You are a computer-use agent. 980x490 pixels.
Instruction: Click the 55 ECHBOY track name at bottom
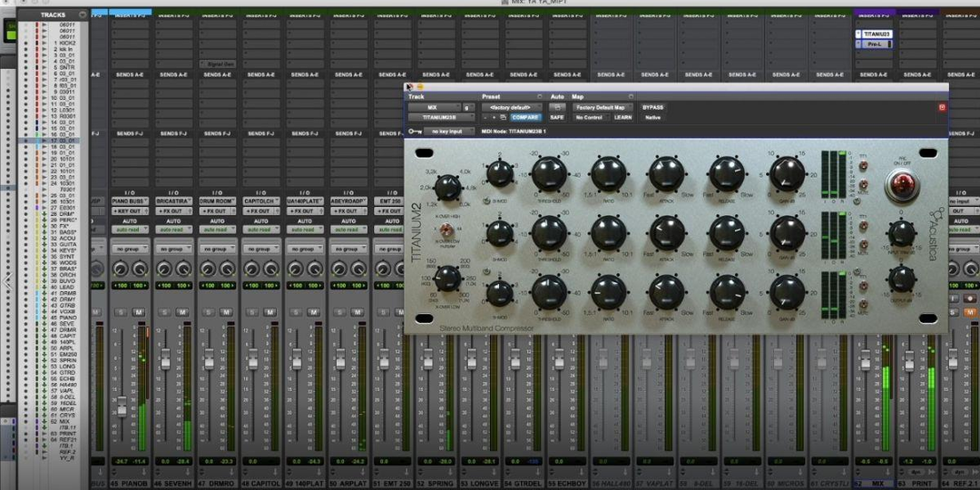click(567, 483)
